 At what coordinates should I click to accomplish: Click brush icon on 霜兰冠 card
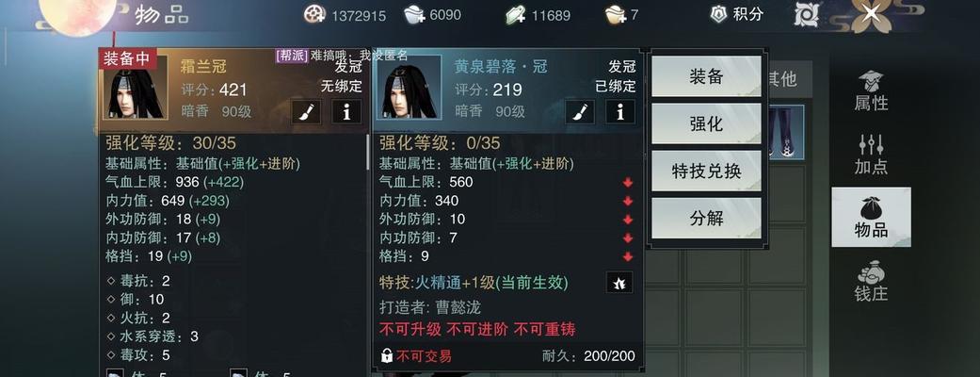point(308,111)
